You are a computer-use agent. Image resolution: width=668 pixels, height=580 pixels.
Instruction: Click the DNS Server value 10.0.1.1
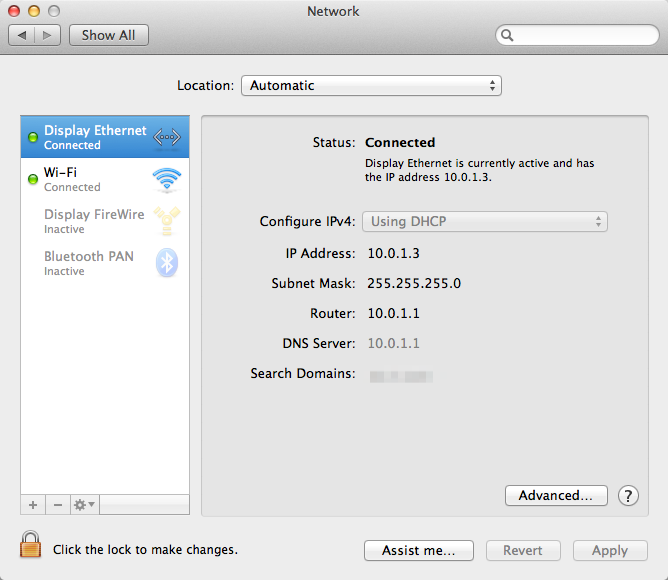click(x=394, y=343)
